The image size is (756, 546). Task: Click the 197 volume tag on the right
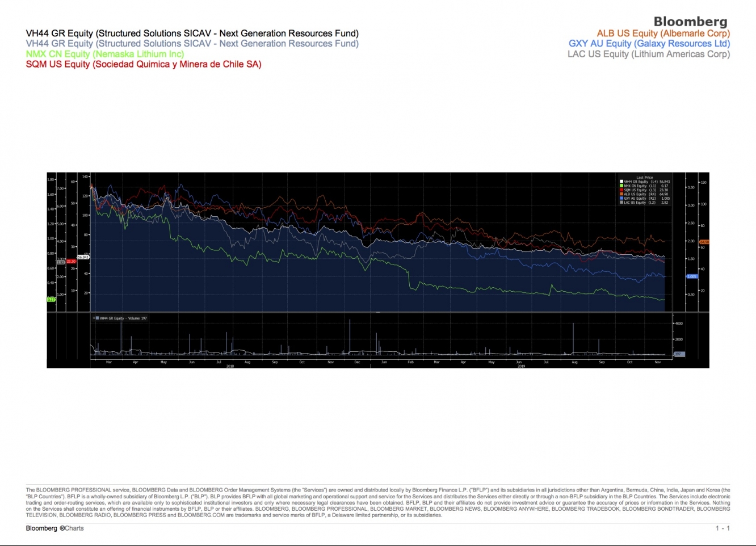[679, 354]
